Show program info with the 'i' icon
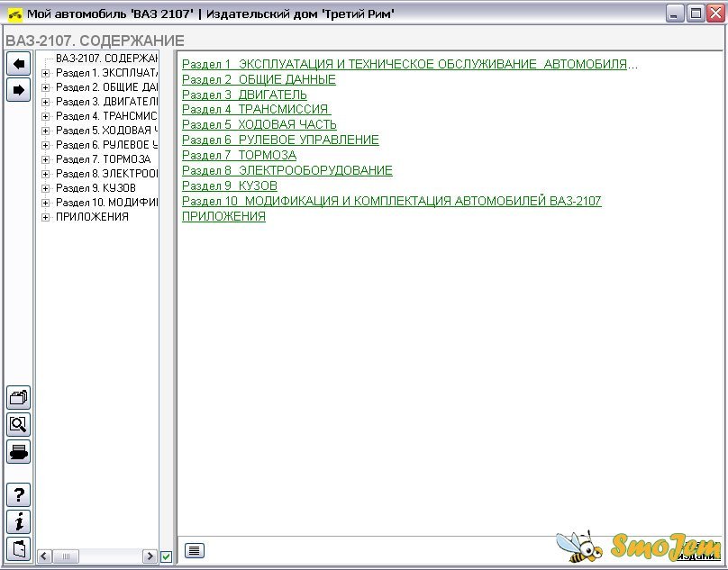This screenshot has width=728, height=570. [x=18, y=521]
